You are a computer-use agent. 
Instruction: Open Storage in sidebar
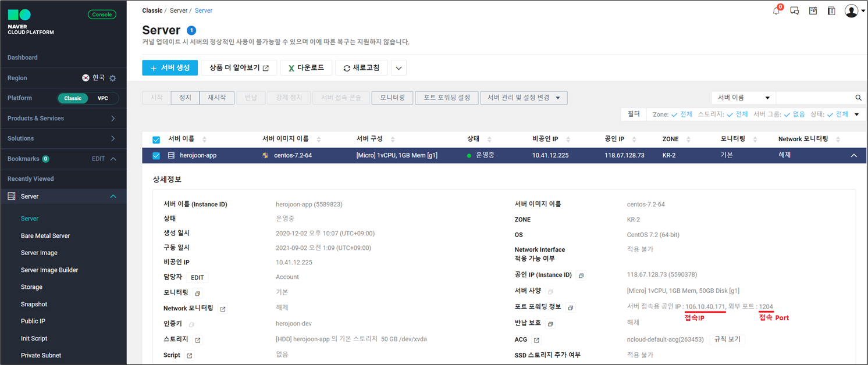pos(31,287)
